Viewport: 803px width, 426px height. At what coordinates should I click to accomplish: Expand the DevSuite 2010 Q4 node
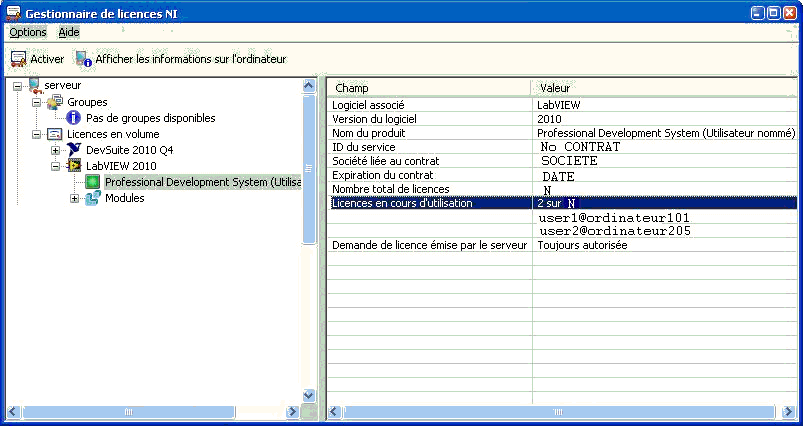tap(56, 150)
